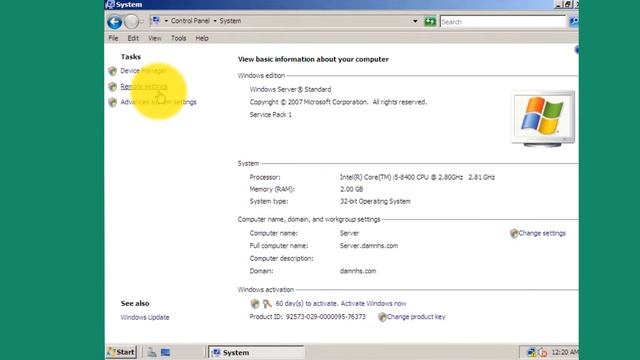
Task: Open Device Manager task link
Action: coord(143,71)
